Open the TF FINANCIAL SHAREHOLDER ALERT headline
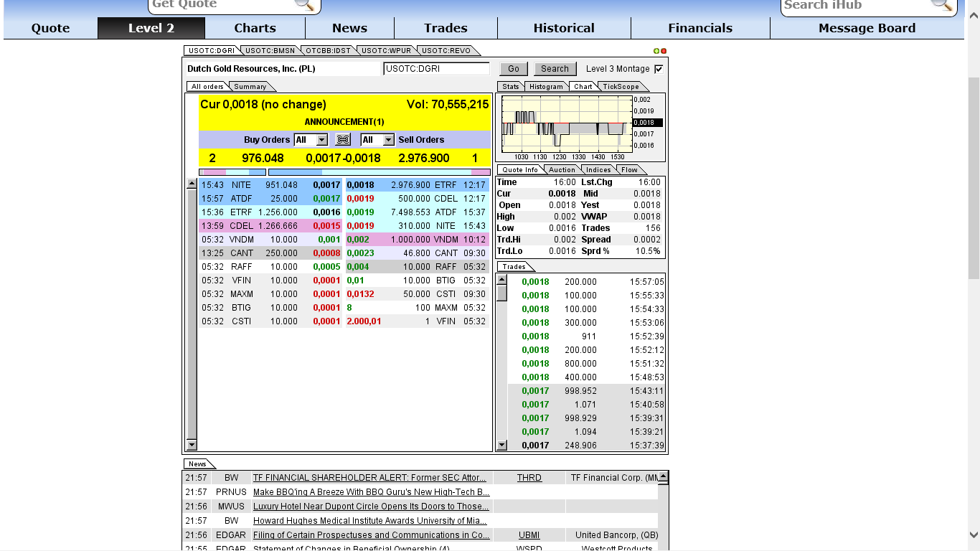Viewport: 980px width, 551px height. pos(370,477)
